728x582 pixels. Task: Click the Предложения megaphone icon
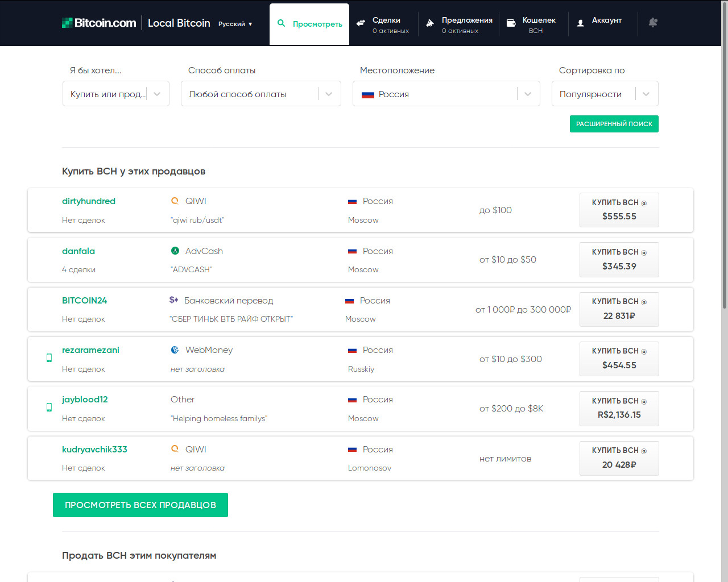pos(430,23)
